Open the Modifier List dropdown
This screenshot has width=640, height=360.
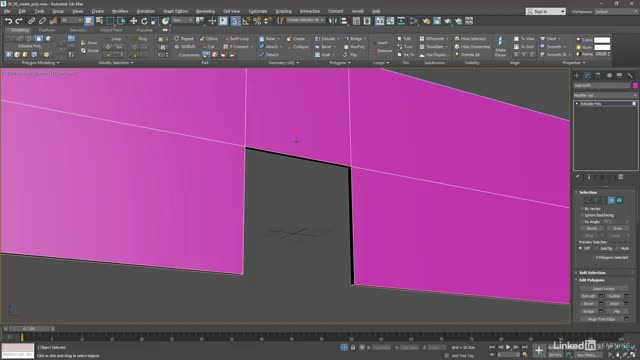pyautogui.click(x=605, y=95)
